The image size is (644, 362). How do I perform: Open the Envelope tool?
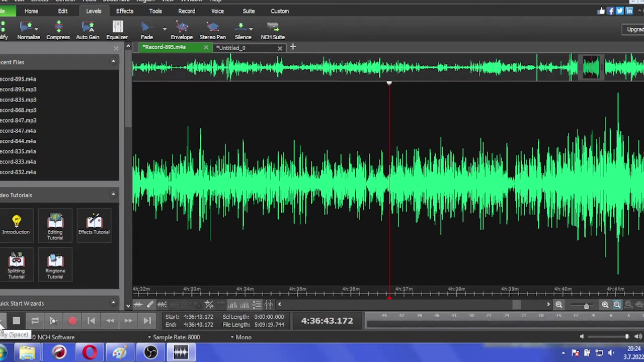point(182,30)
